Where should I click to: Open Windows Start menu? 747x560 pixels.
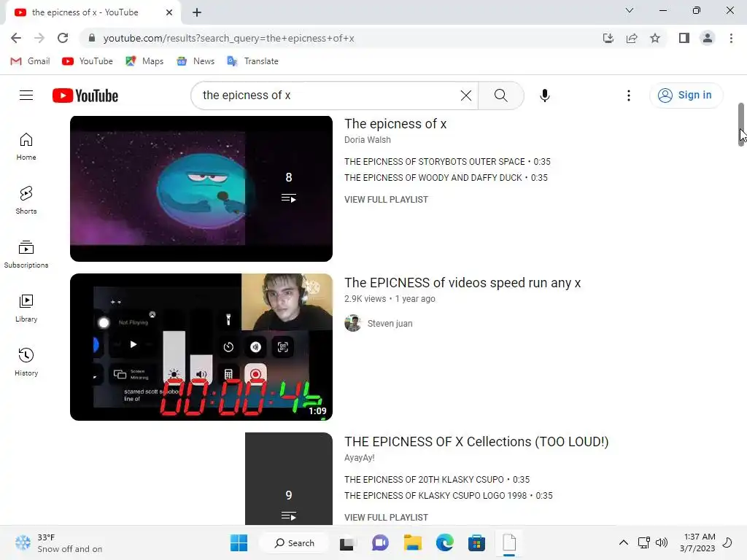(239, 542)
